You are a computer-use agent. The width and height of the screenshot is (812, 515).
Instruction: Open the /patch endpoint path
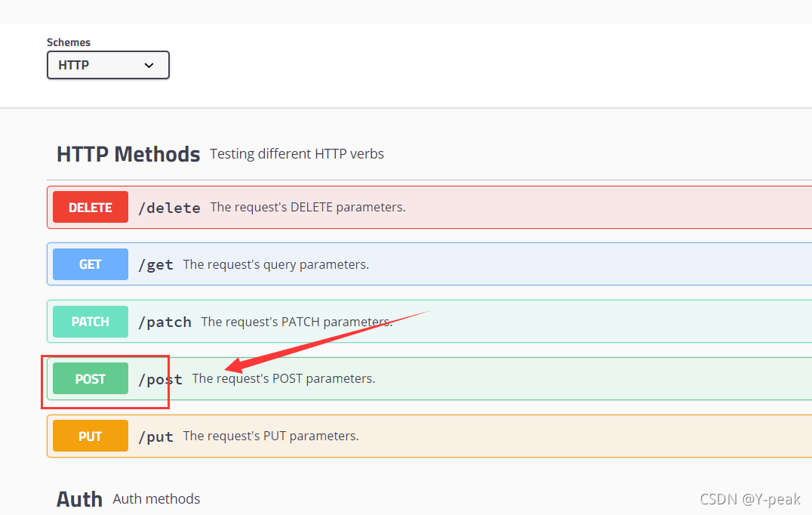tap(165, 322)
